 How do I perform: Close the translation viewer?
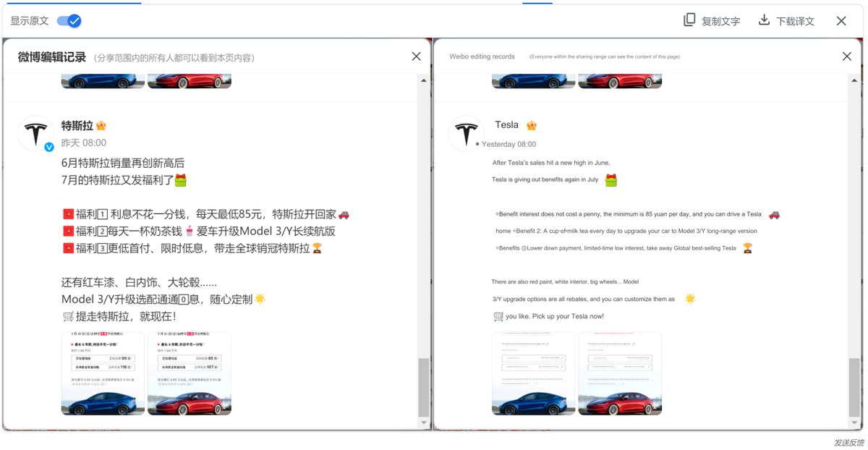pos(841,21)
